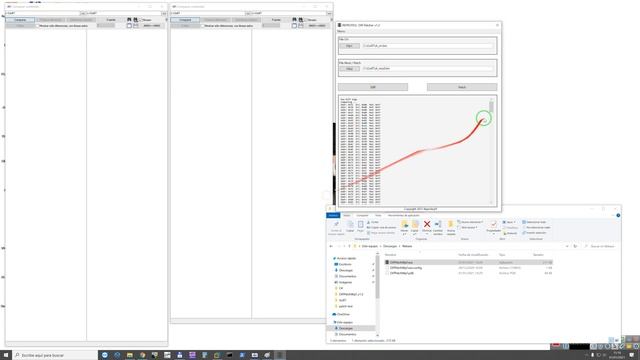Click the Copiar icon in Explorer ribbon

click(350, 225)
